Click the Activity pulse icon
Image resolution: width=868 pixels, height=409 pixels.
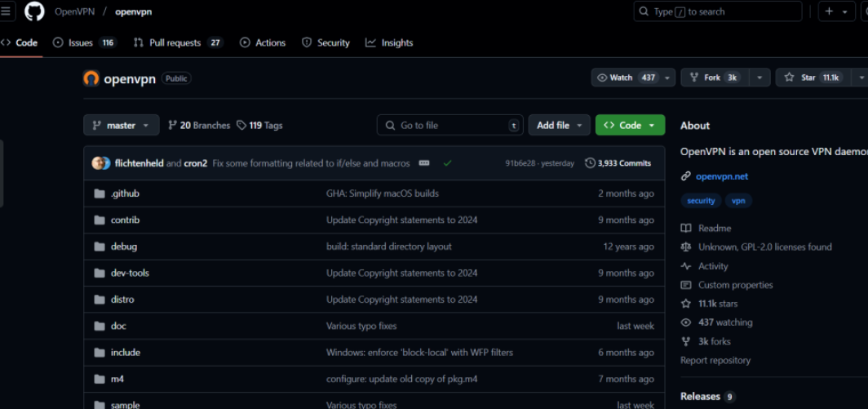[x=686, y=266]
